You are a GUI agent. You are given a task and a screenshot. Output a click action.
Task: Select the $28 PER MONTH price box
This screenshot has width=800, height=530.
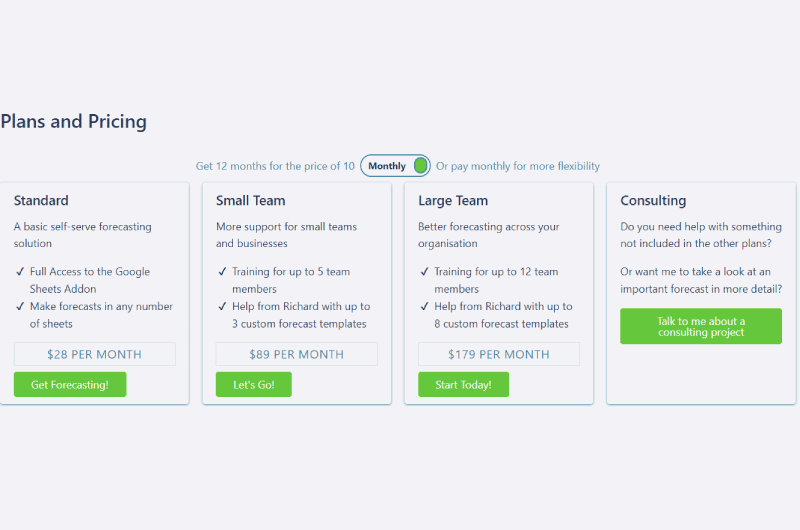(94, 354)
